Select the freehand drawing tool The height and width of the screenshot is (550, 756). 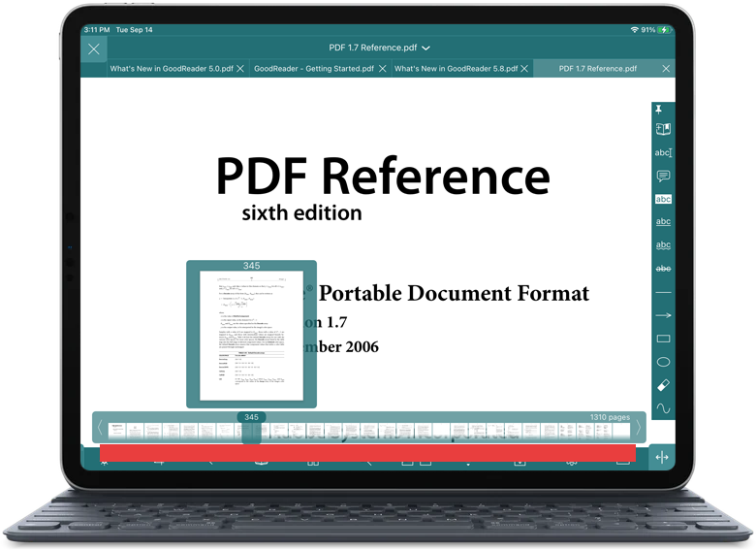pyautogui.click(x=663, y=408)
